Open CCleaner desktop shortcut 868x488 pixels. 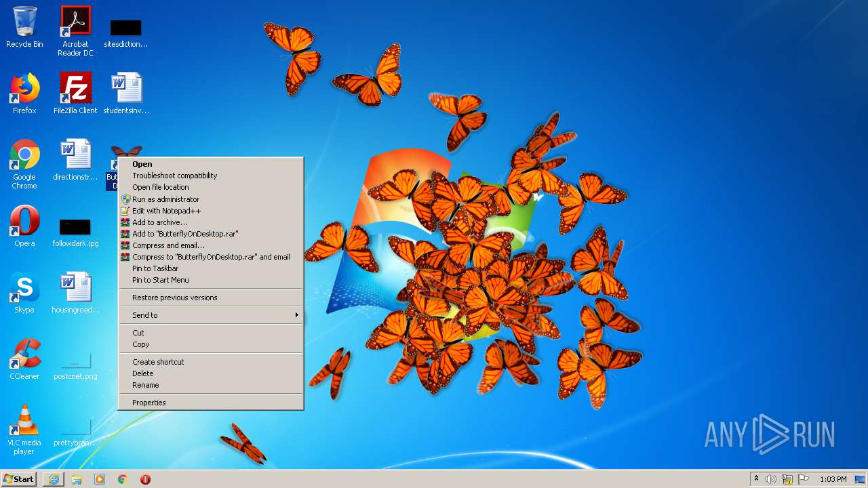[24, 359]
